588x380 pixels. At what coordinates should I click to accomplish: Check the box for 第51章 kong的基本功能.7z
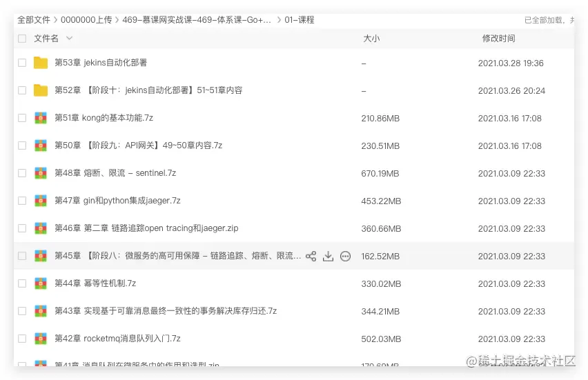22,118
